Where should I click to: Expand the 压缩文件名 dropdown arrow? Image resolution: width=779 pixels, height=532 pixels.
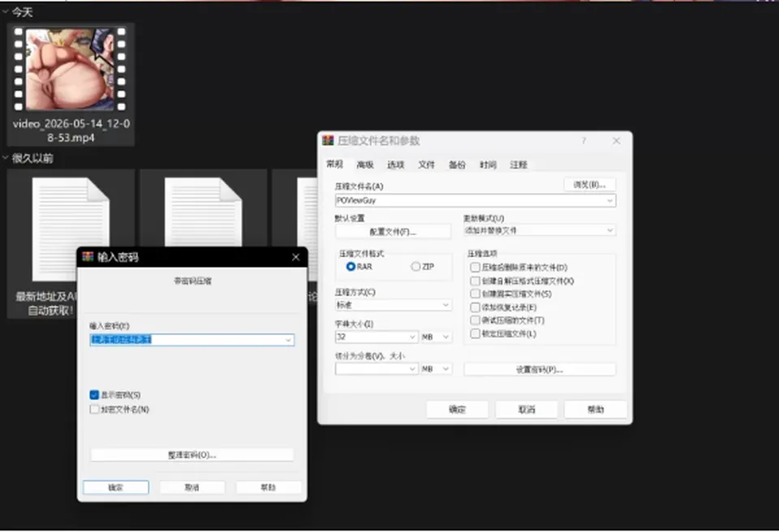(x=609, y=200)
